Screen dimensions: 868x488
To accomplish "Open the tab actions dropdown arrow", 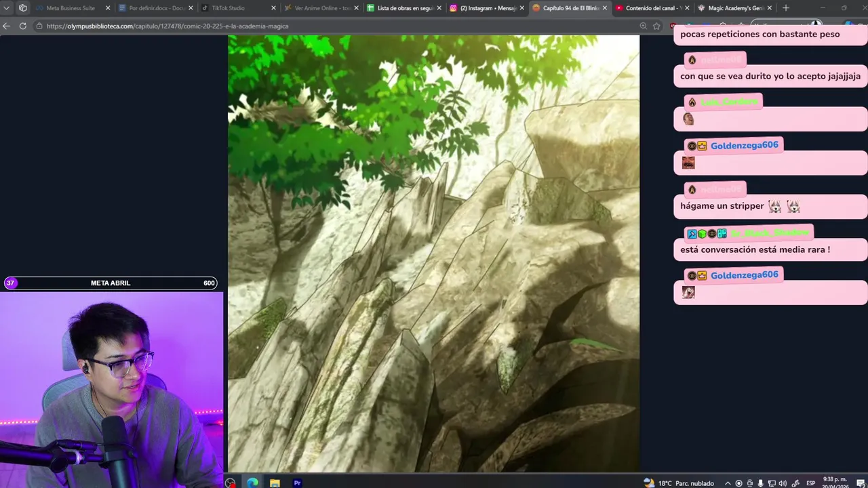I will (6, 8).
